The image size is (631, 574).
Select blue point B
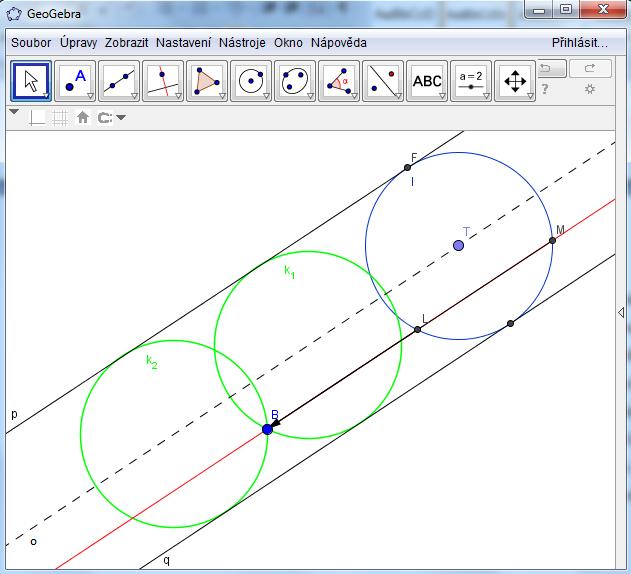tap(267, 429)
